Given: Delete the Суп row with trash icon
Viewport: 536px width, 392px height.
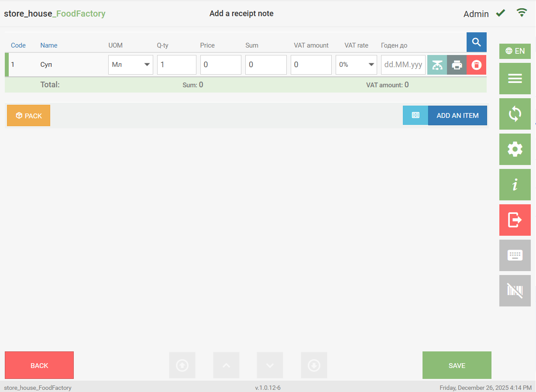Looking at the screenshot, I should click(x=476, y=65).
